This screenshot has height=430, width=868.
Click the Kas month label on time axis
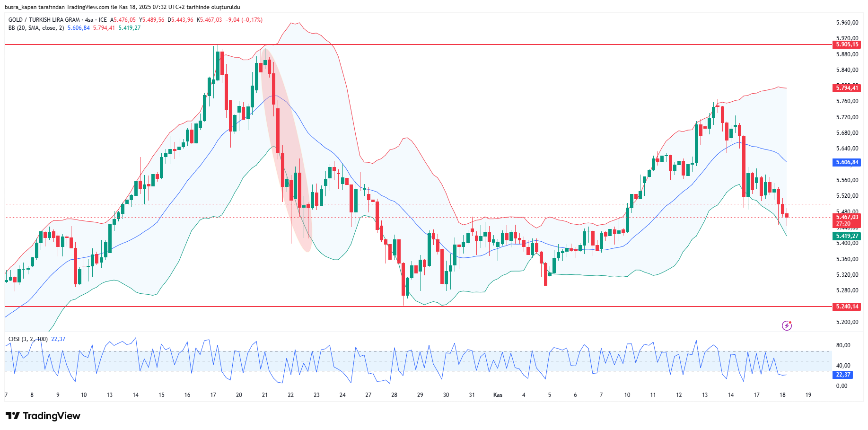[x=498, y=395]
